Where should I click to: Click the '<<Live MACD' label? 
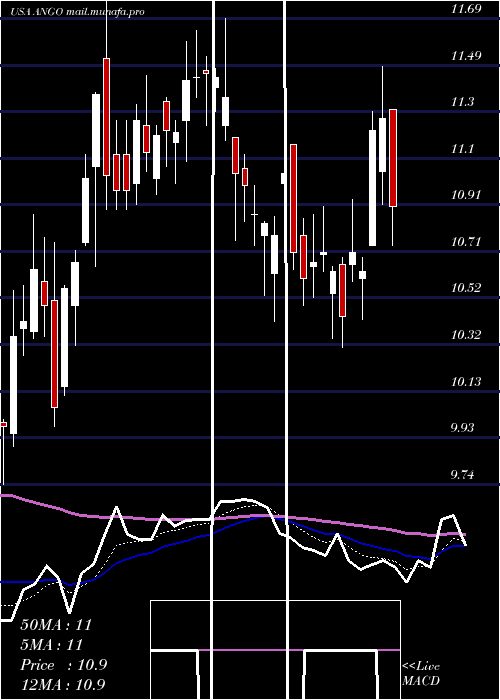click(x=421, y=673)
